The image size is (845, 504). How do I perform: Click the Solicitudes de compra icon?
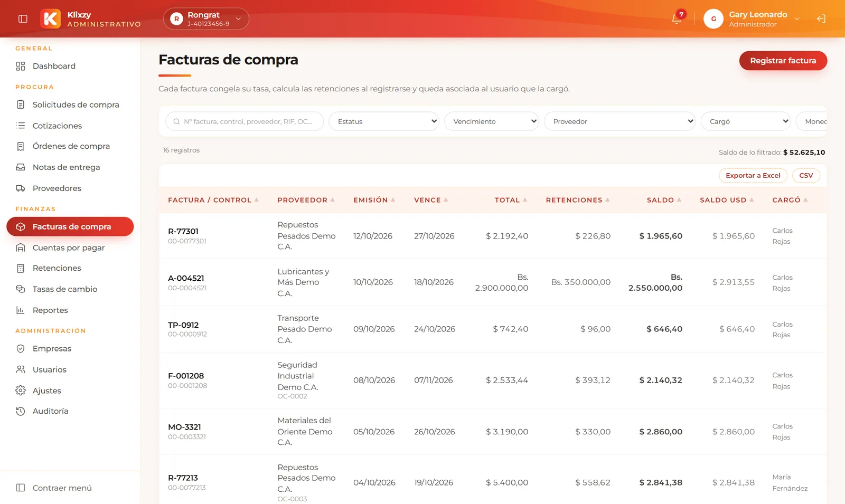click(21, 104)
